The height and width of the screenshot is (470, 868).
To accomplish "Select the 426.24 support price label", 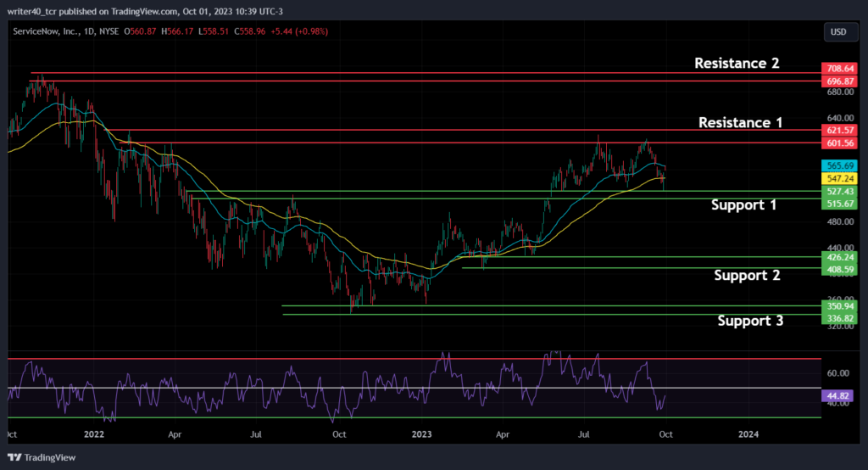I will click(x=840, y=257).
